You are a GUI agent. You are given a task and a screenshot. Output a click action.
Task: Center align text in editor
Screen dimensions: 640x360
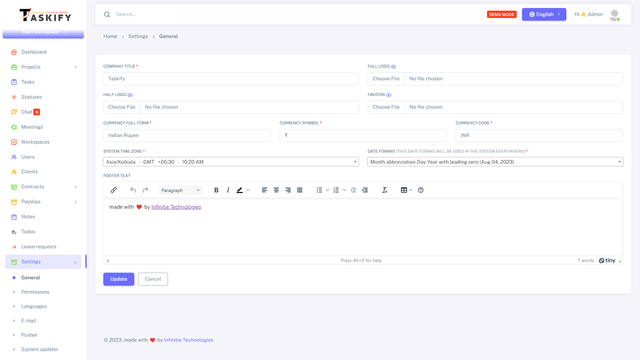(276, 190)
